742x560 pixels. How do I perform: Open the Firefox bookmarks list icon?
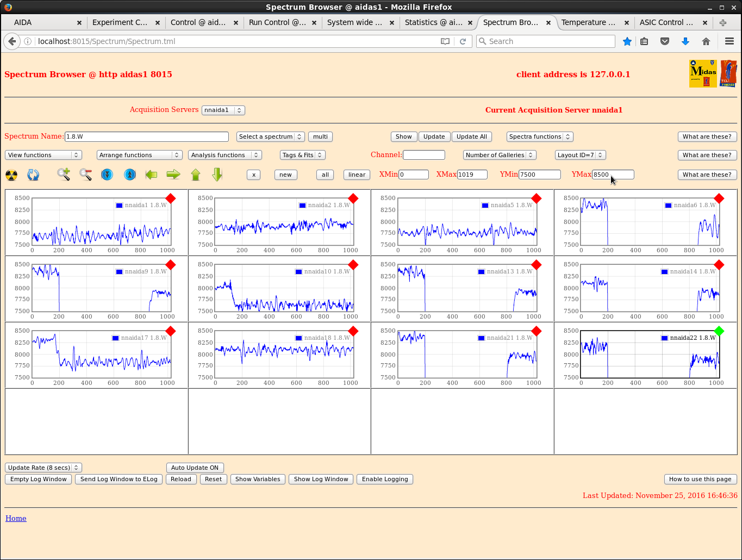click(x=644, y=41)
